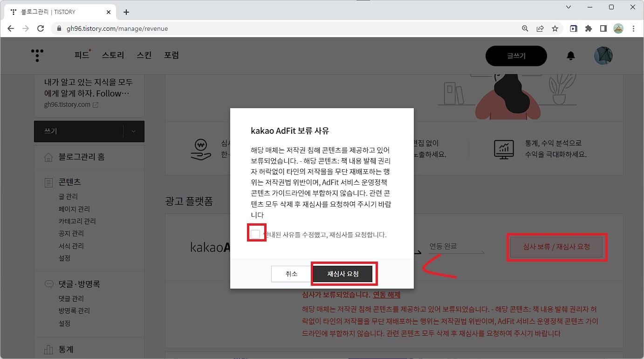Click the 재심사 요청 button in dialog
Viewport: 644px width, 359px height.
343,274
